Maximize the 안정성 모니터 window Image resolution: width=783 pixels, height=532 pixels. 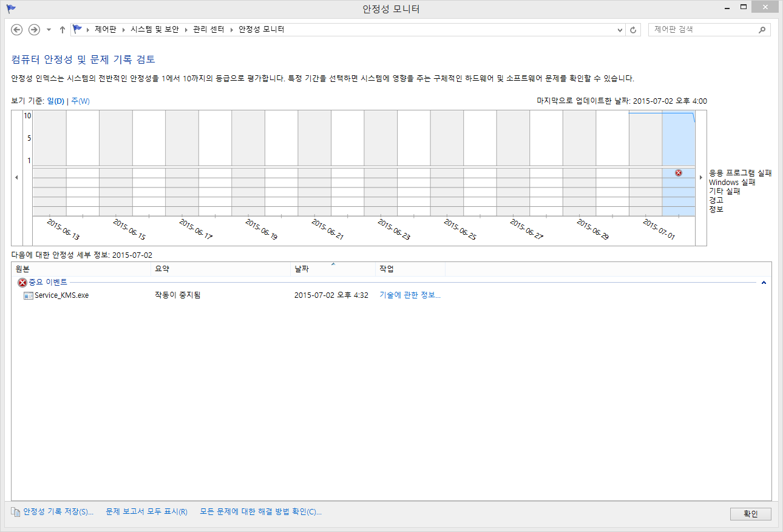coord(742,7)
